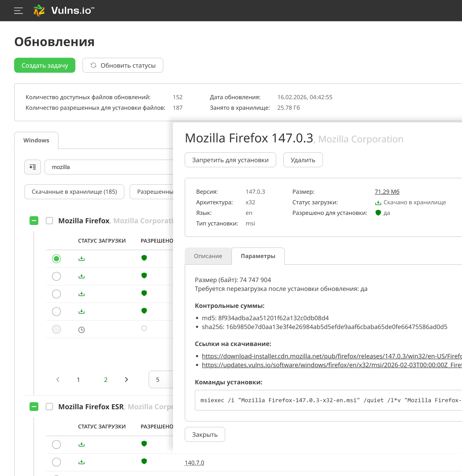
Task: Collapse the Mozilla Firefox group
Action: click(34, 221)
